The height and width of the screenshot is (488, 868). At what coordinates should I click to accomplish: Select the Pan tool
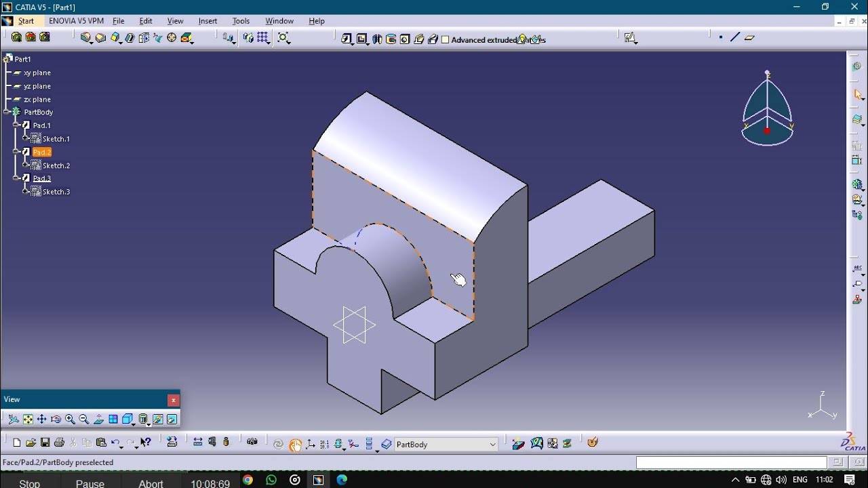click(x=42, y=420)
